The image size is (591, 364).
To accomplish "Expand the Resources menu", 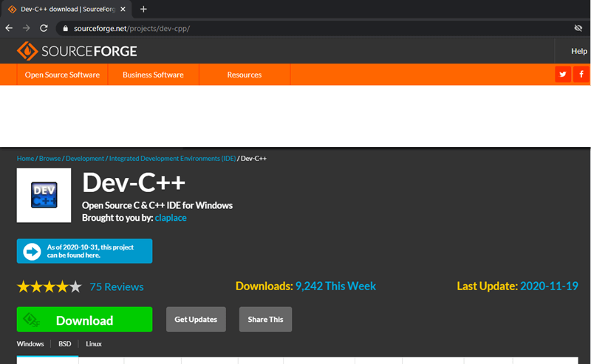I will click(244, 75).
